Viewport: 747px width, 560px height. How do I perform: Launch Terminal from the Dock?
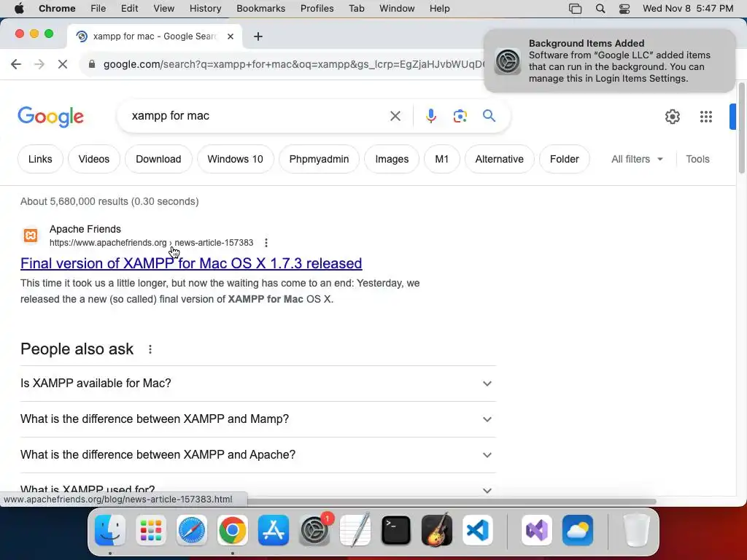(x=396, y=530)
